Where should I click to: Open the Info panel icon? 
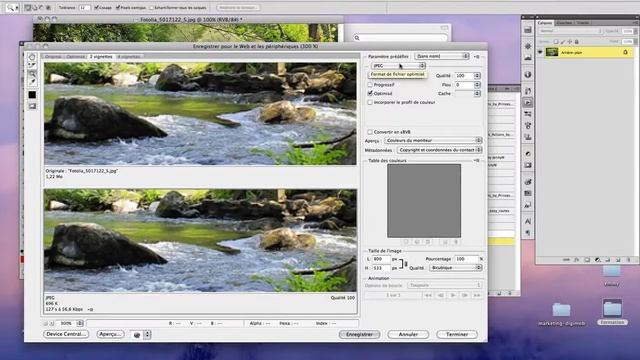click(528, 75)
